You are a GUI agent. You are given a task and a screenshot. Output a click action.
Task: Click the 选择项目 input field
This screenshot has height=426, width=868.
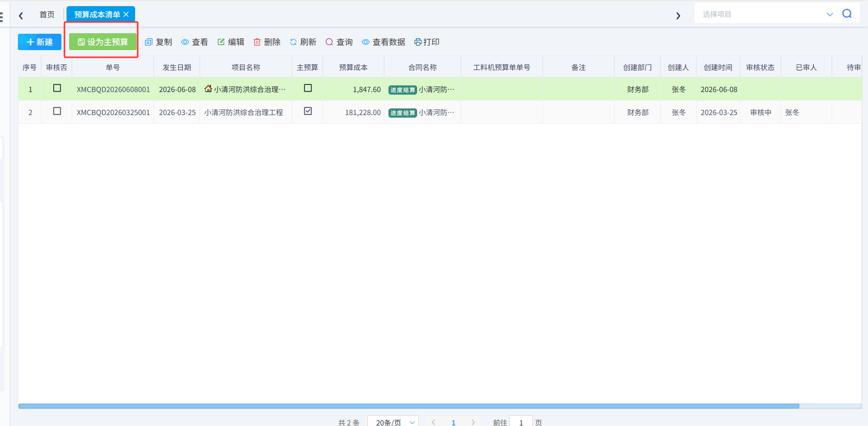[x=763, y=14]
